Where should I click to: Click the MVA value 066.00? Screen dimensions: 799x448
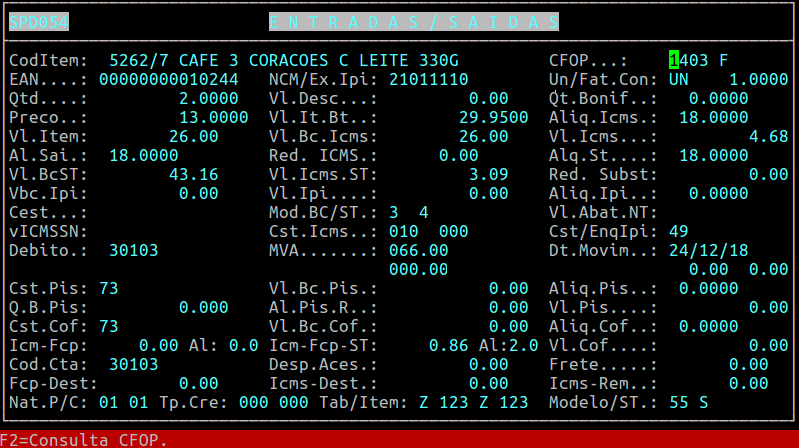point(419,250)
